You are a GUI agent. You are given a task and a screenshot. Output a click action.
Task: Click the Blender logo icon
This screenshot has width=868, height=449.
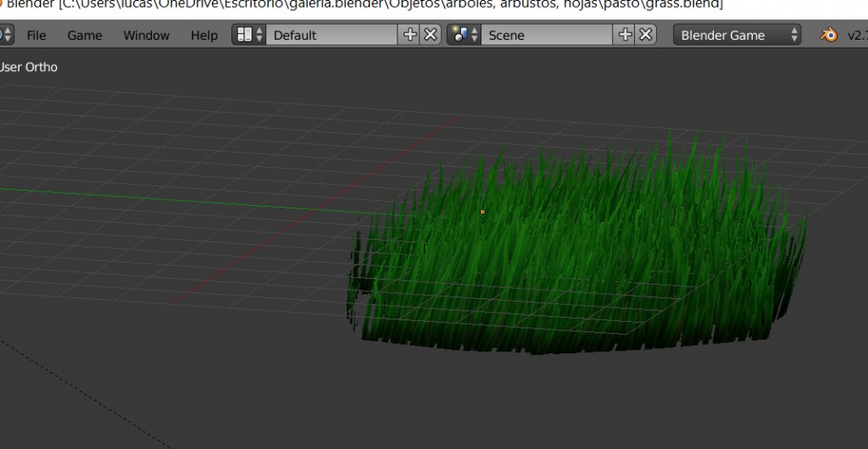[x=828, y=36]
